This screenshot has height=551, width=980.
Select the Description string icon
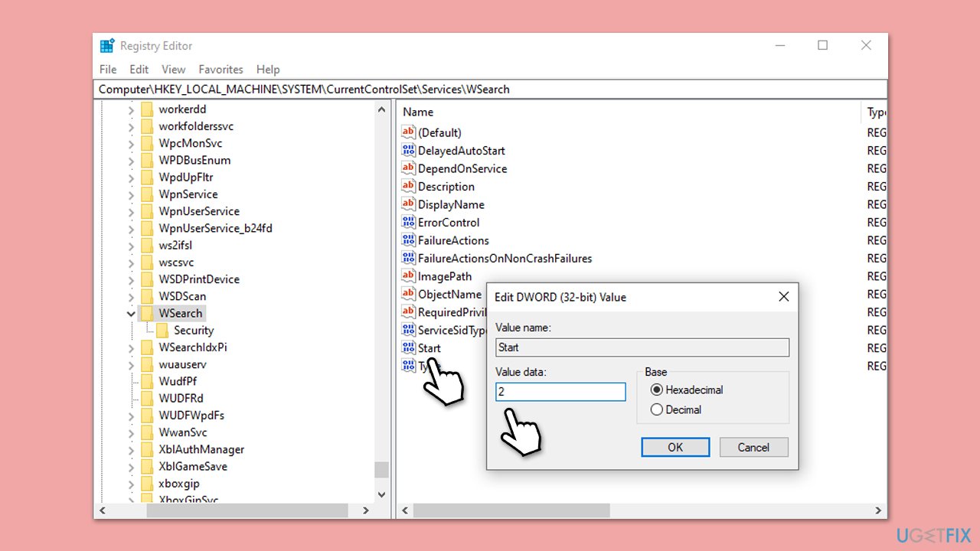(x=408, y=187)
